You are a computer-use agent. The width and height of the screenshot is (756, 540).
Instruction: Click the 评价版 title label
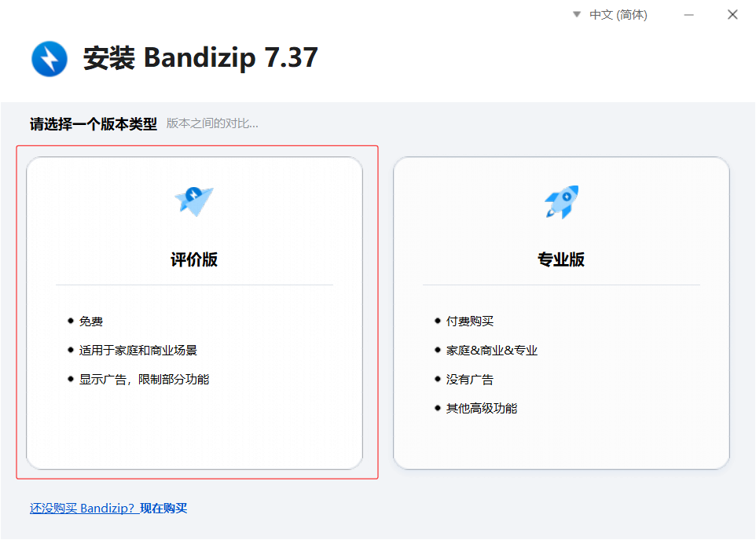tap(193, 259)
